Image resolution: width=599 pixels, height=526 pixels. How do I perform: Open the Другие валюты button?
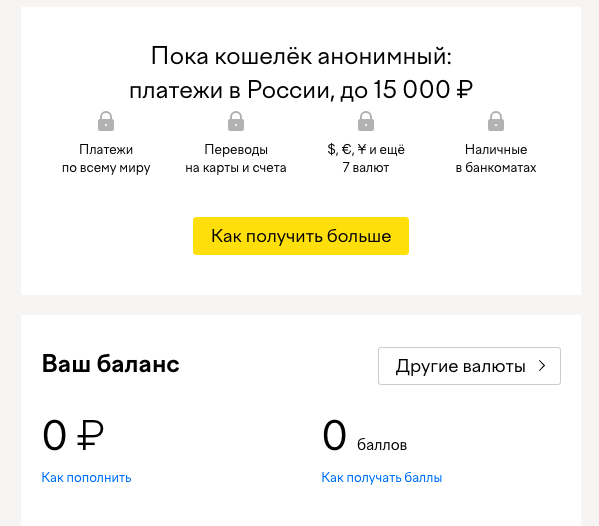[x=469, y=366]
